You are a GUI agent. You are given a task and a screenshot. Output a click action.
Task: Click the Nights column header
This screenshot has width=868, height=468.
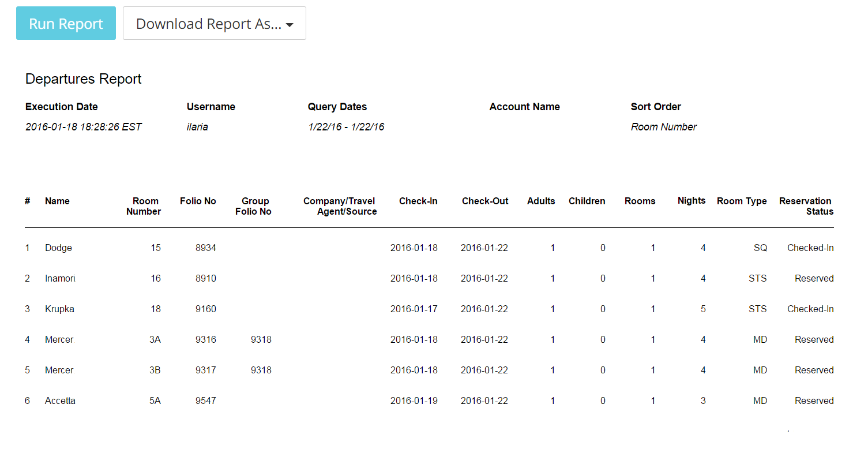692,201
